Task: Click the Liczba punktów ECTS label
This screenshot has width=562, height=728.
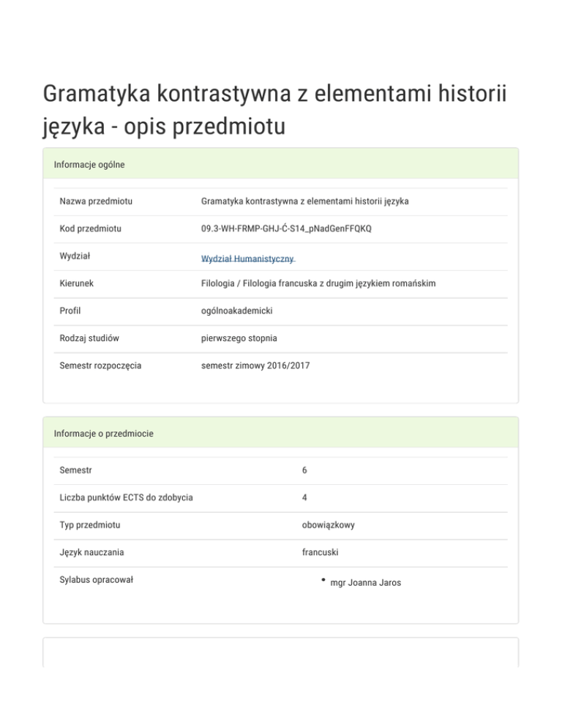Action: (x=126, y=498)
